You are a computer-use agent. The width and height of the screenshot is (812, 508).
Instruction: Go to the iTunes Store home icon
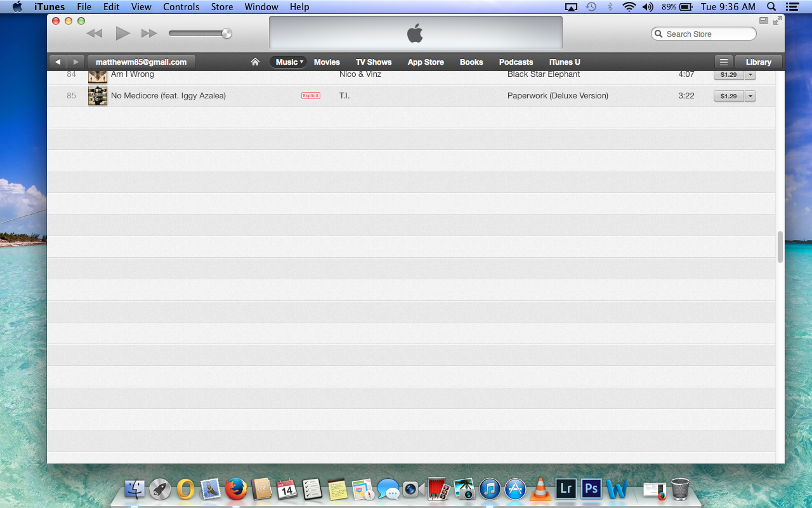tap(255, 62)
